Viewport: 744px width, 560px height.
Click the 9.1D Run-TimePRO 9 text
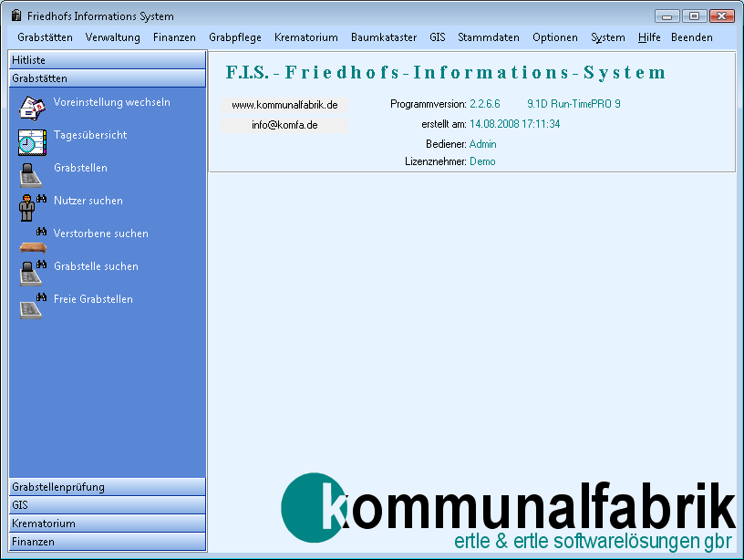(573, 104)
